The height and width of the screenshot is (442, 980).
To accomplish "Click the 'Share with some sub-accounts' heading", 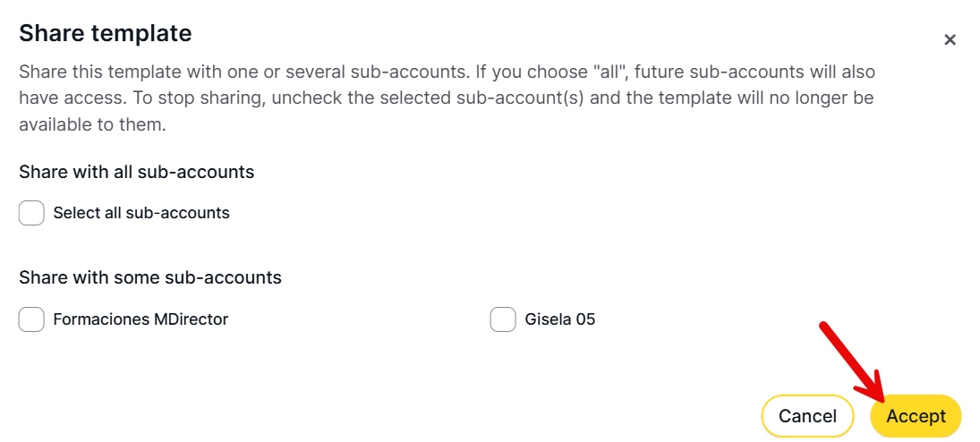I will 150,277.
